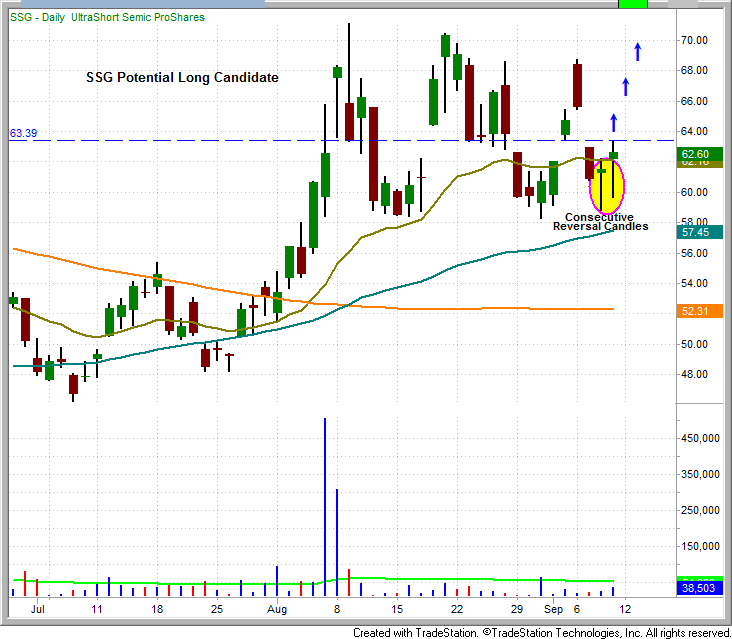This screenshot has width=732, height=639.
Task: Click the 70.00 price axis label
Action: 694,40
